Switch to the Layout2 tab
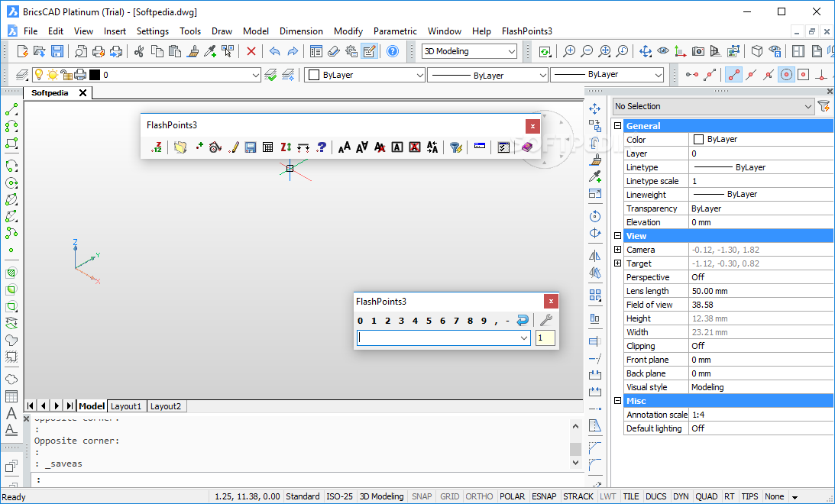The image size is (835, 504). pyautogui.click(x=166, y=406)
